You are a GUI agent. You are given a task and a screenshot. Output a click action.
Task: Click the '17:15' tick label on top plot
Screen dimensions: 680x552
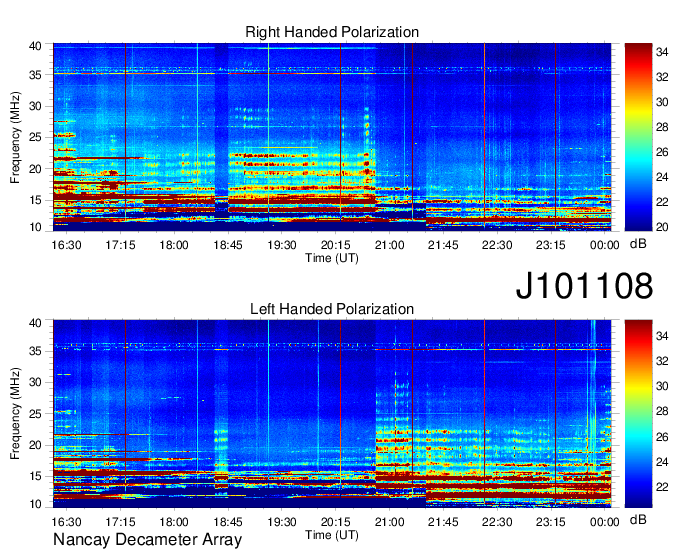120,245
